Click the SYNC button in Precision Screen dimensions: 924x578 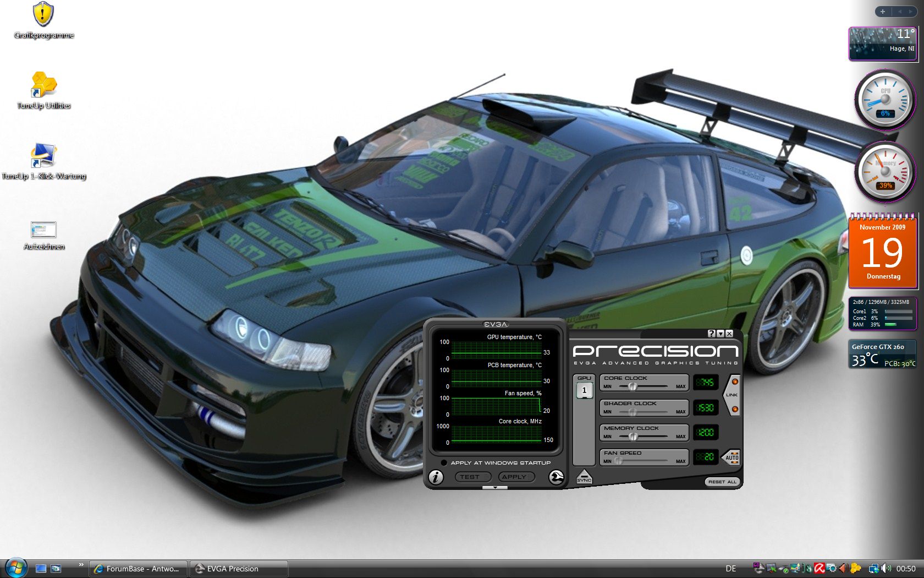click(584, 477)
